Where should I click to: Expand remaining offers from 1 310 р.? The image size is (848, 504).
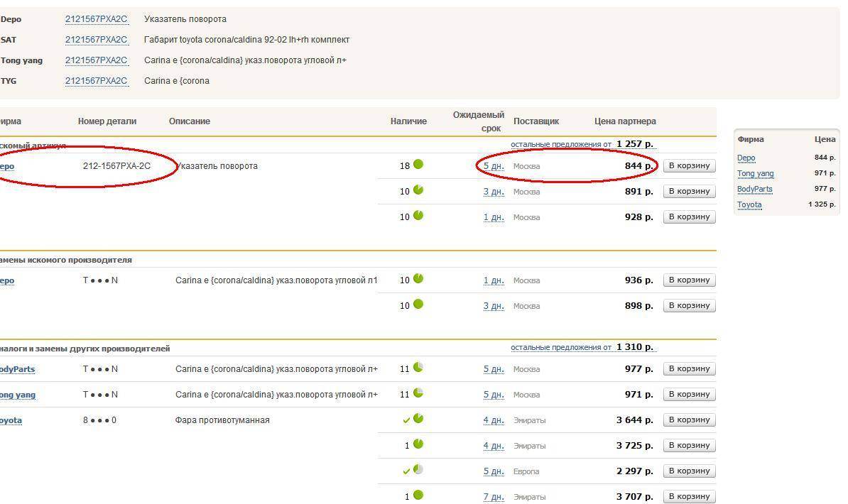pyautogui.click(x=582, y=348)
